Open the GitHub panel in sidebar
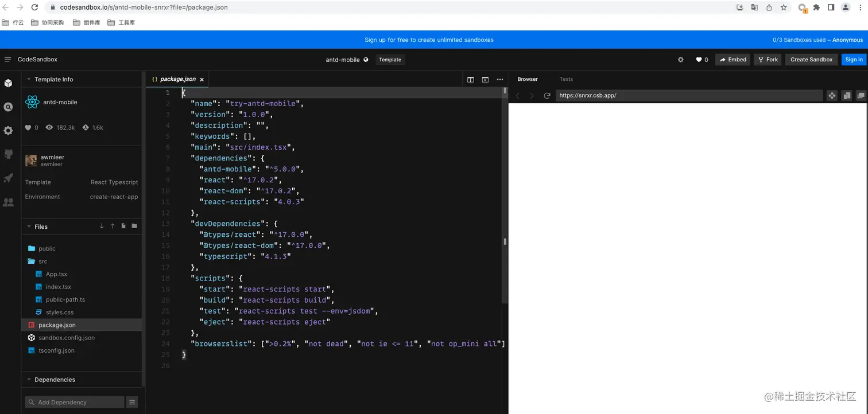 click(x=8, y=154)
